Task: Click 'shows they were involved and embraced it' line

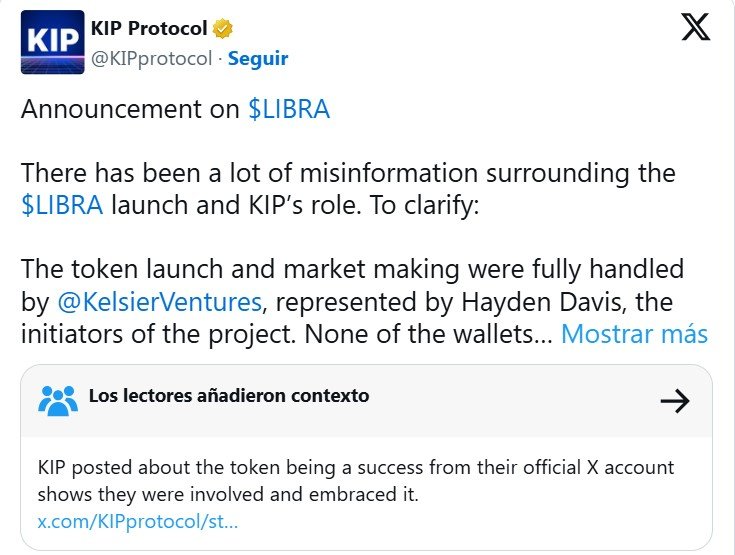Action: pos(229,494)
